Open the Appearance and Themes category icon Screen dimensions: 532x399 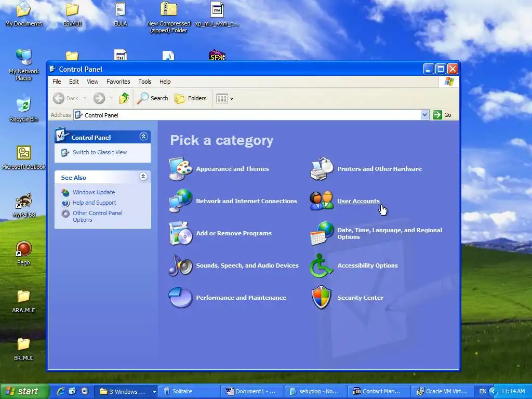(x=180, y=169)
